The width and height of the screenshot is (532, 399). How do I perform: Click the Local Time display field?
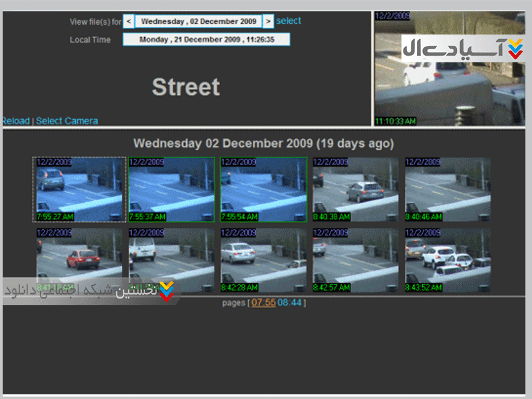[206, 40]
